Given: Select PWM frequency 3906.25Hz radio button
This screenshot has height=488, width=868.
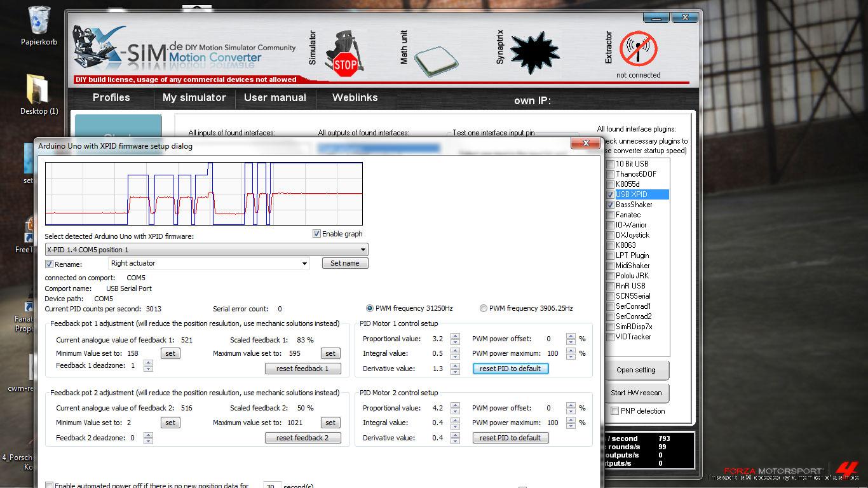Looking at the screenshot, I should click(x=484, y=308).
